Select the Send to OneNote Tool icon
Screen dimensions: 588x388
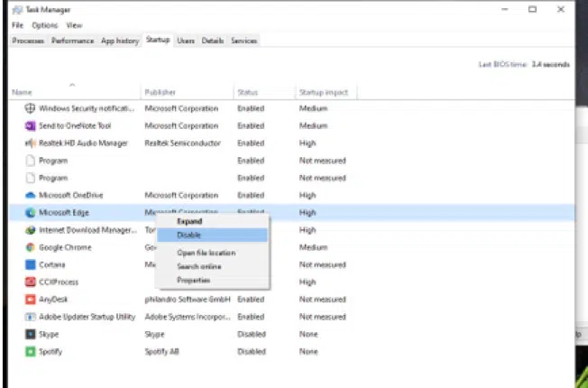(30, 125)
